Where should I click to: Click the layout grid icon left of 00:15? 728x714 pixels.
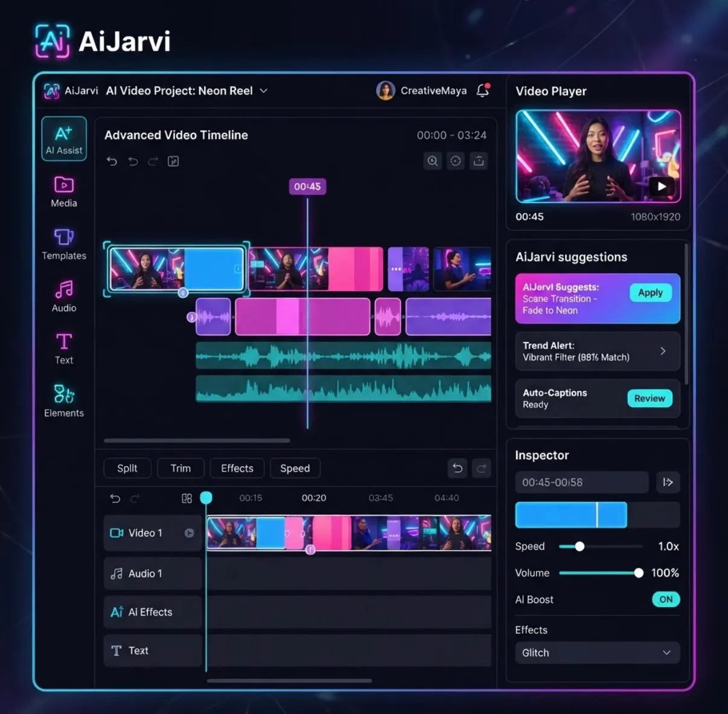coord(187,498)
